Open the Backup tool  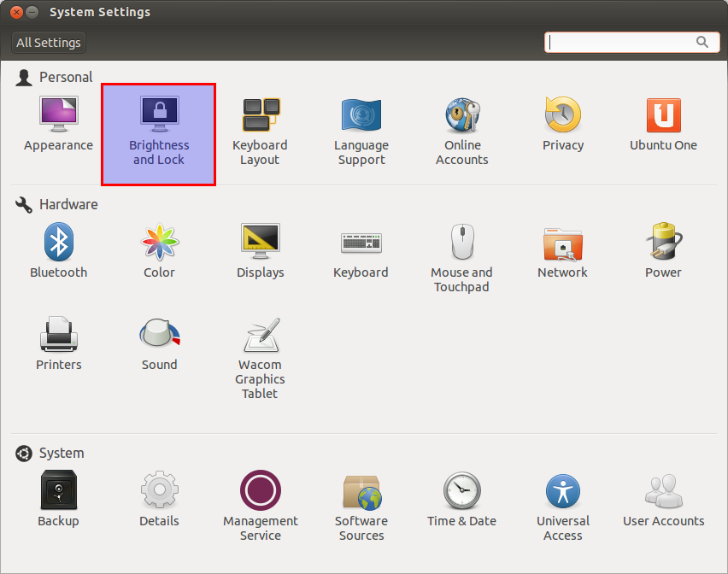(58, 495)
